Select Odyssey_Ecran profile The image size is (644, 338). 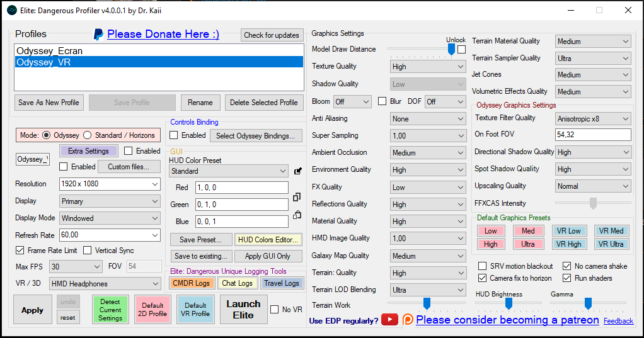[158, 51]
